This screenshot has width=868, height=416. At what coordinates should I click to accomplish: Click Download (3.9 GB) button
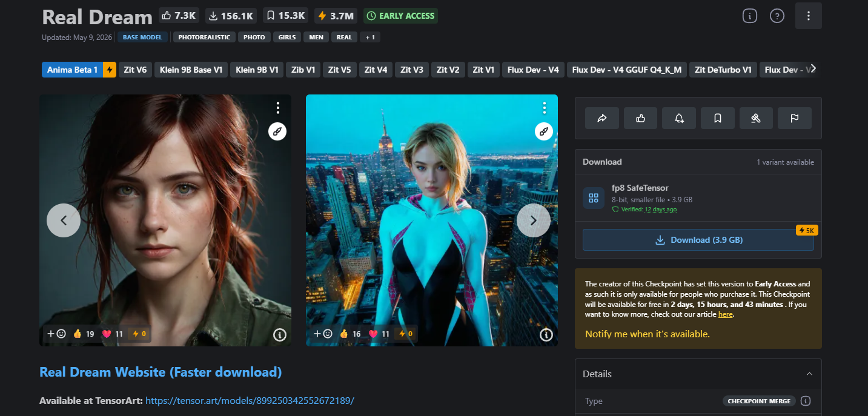[698, 240]
